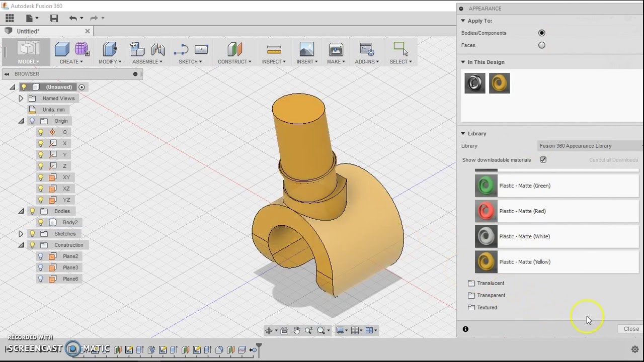Close the Untitled* tab
Viewport: 644px width, 362px height.
click(87, 31)
